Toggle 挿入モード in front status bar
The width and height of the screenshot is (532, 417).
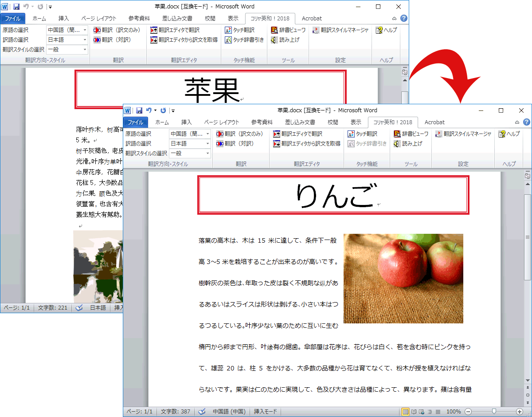click(x=265, y=412)
